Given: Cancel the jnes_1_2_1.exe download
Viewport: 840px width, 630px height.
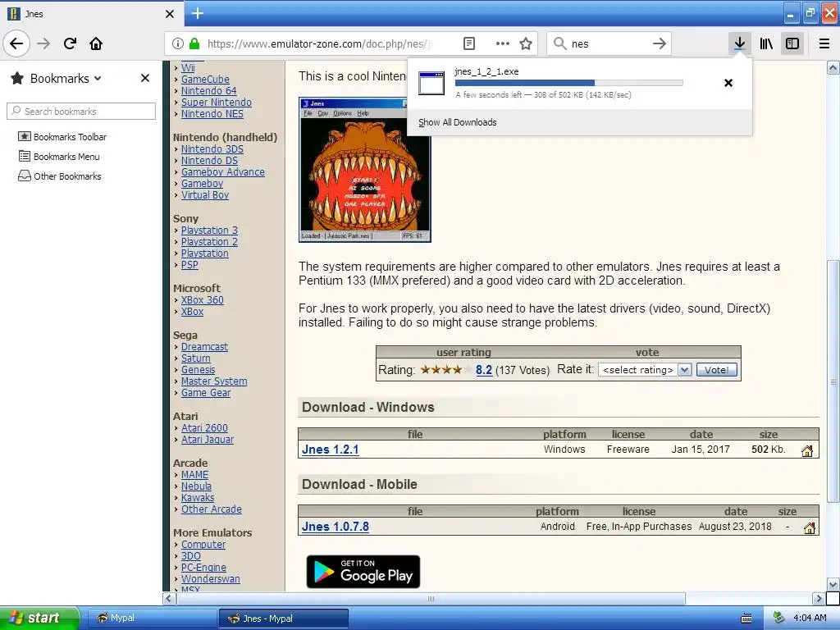Looking at the screenshot, I should 728,83.
